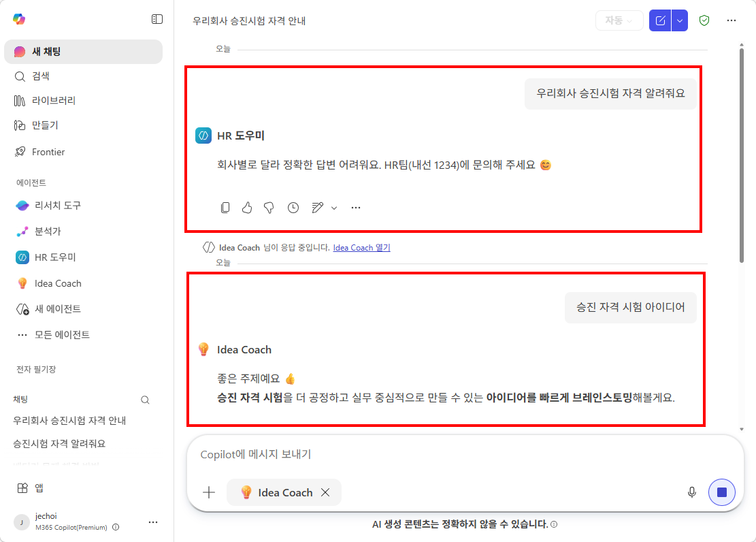Open more actions under HR 도우미 response

pyautogui.click(x=356, y=208)
